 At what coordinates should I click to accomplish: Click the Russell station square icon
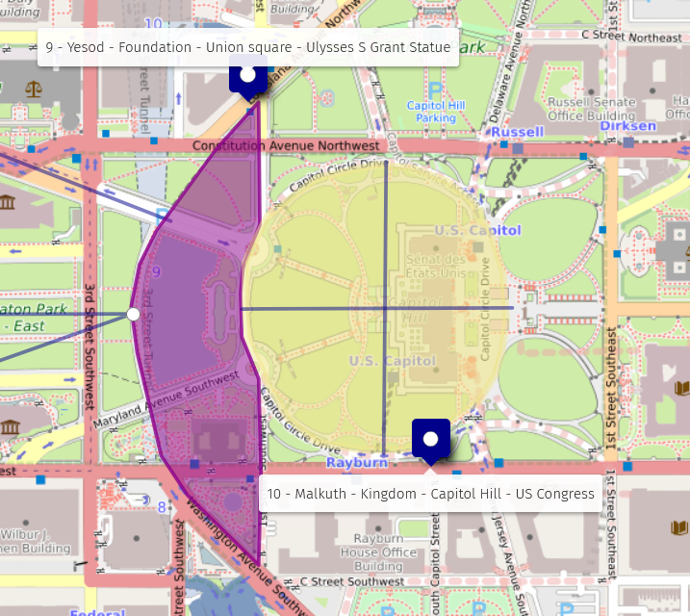(x=519, y=148)
